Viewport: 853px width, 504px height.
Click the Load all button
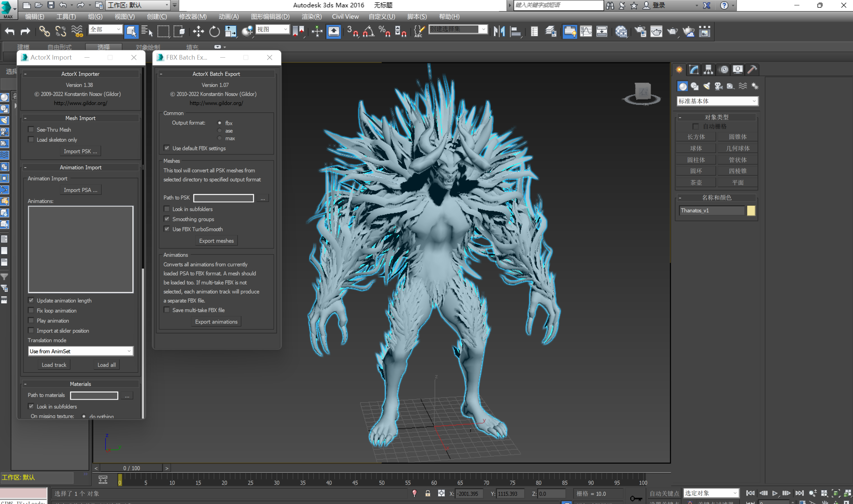[x=106, y=365]
